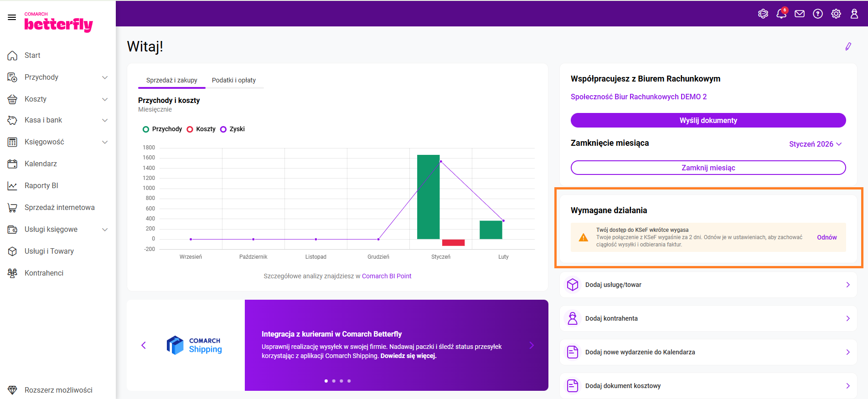The image size is (868, 399).
Task: Toggle the Przychody legend series
Action: tap(162, 129)
